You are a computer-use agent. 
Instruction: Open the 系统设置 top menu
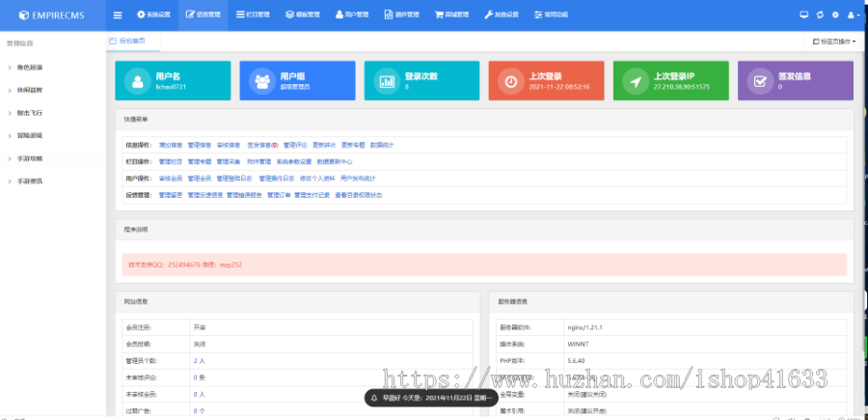153,14
